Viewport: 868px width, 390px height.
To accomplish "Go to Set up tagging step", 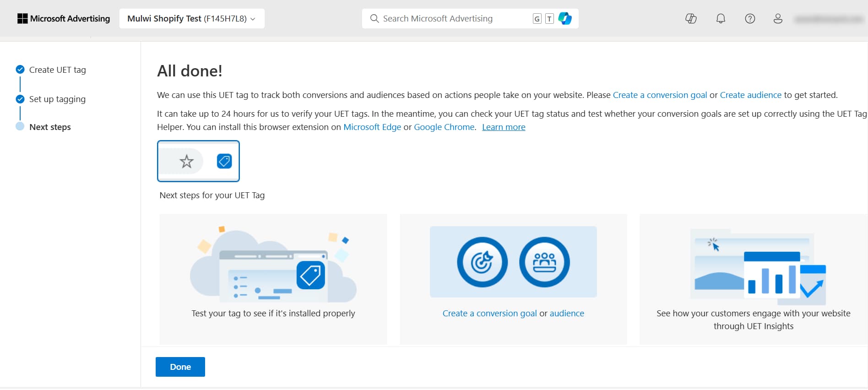I will pos(57,99).
